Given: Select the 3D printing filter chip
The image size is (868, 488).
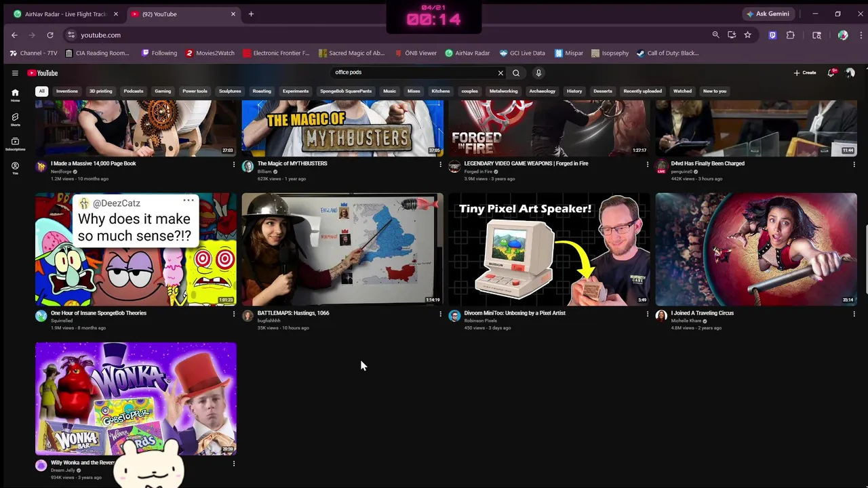Looking at the screenshot, I should tap(101, 91).
